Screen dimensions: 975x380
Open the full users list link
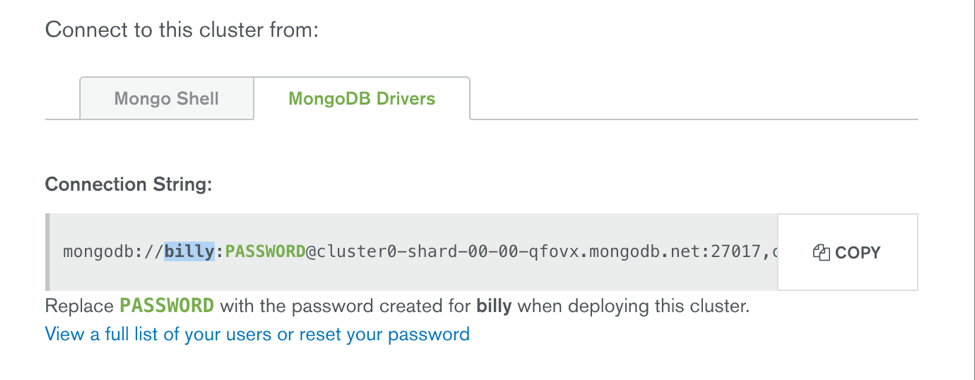pos(257,334)
